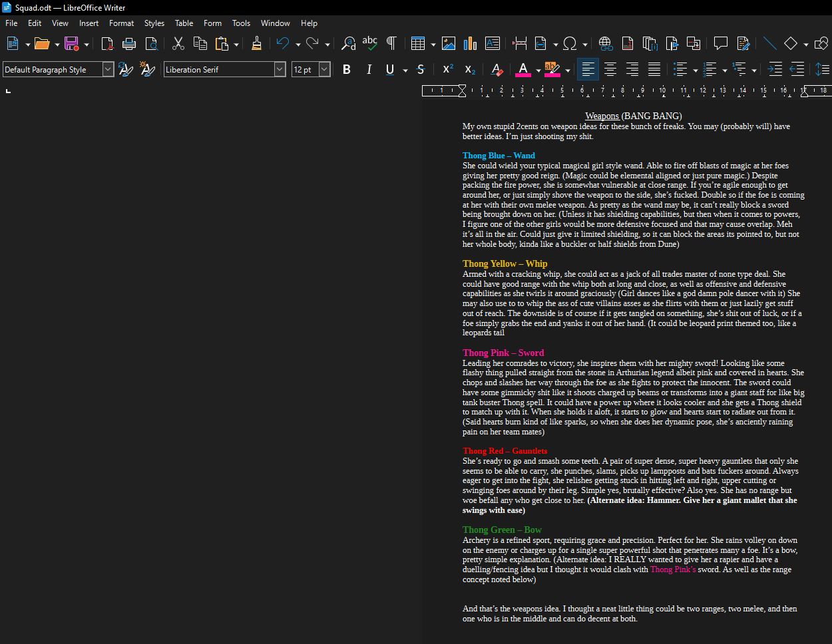
Task: Open the Format menu
Action: [122, 23]
